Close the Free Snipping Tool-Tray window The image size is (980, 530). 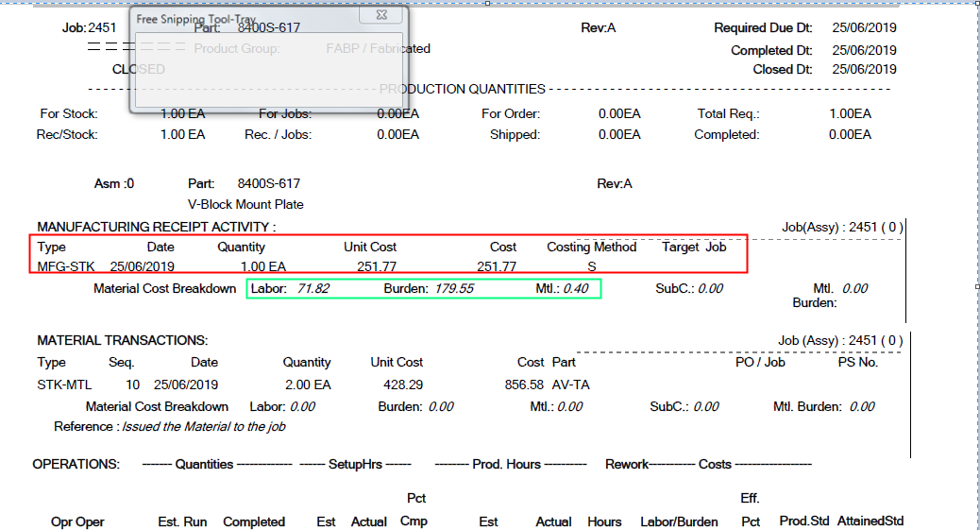click(381, 15)
